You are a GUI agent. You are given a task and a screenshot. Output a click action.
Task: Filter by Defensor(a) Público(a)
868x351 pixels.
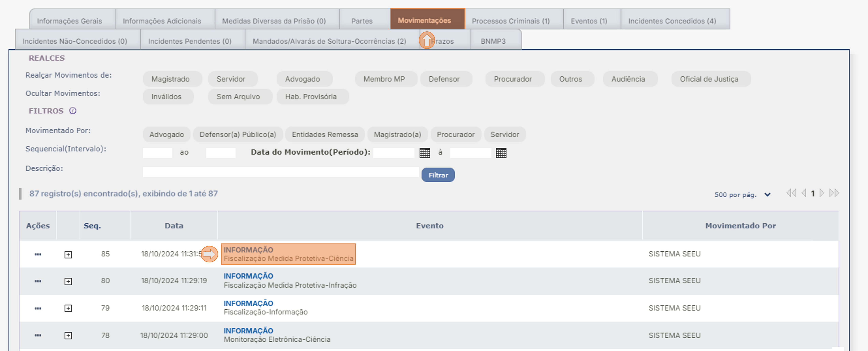click(x=238, y=134)
